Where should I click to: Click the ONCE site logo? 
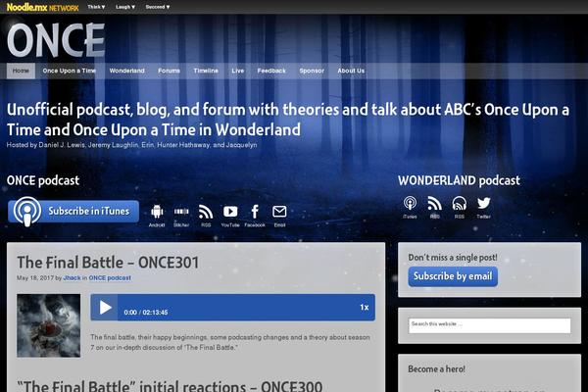click(x=56, y=40)
